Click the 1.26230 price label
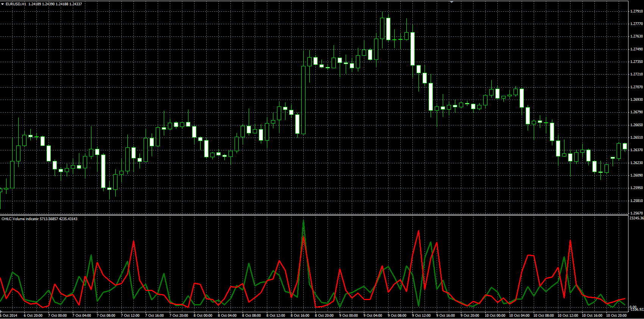The width and height of the screenshot is (644, 319). pos(636,163)
